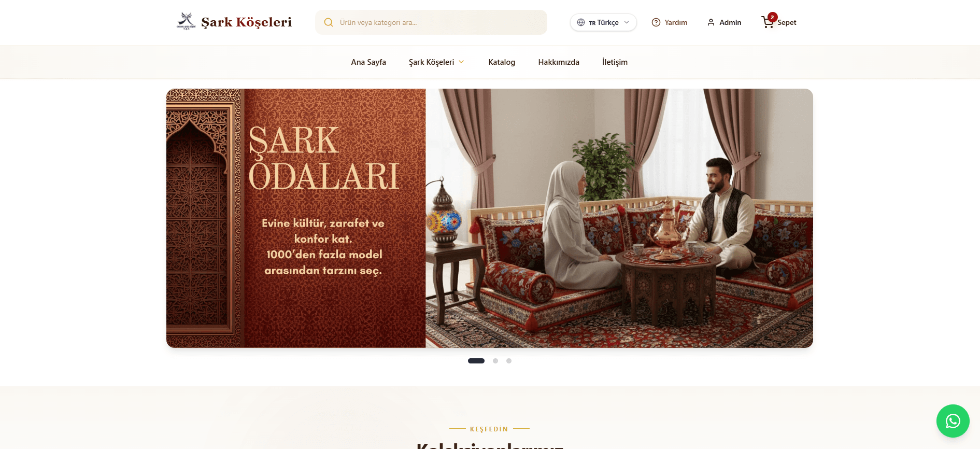Click the cart item count badge
Screen dimensions: 980x449
[x=772, y=17]
